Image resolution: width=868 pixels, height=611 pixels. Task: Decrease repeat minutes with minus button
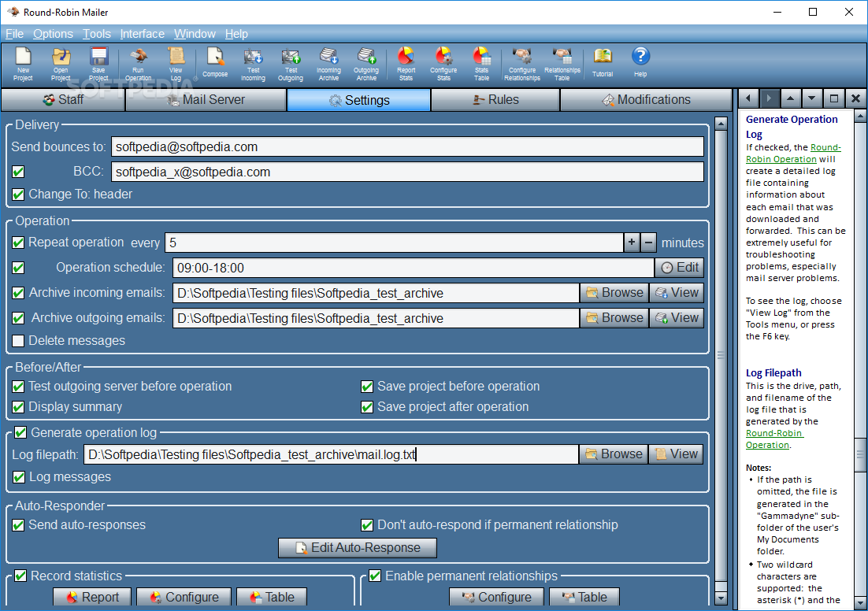[649, 243]
